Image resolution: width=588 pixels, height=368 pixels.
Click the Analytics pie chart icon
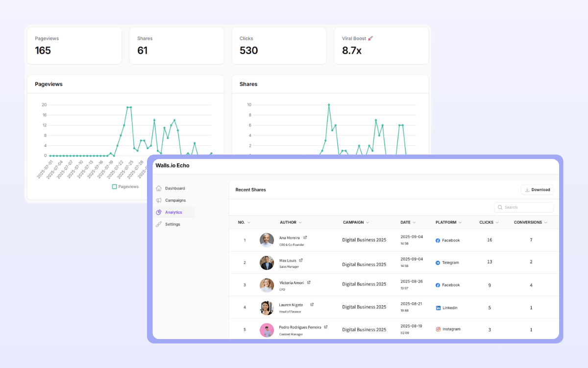click(x=159, y=212)
